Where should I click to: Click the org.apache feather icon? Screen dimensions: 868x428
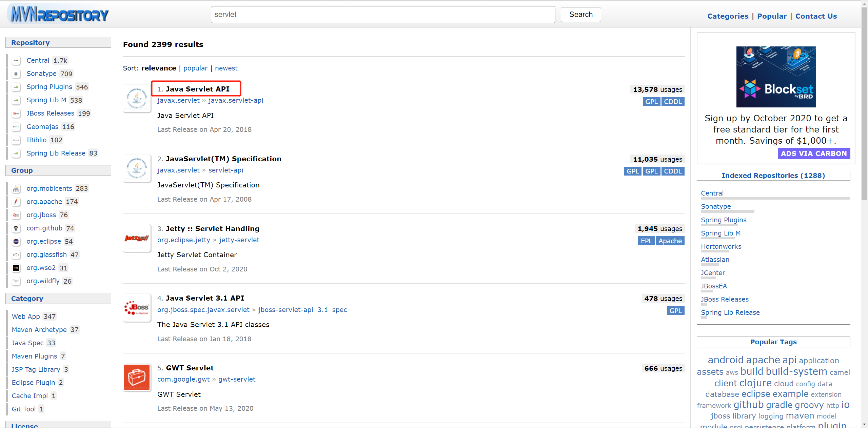tap(16, 202)
